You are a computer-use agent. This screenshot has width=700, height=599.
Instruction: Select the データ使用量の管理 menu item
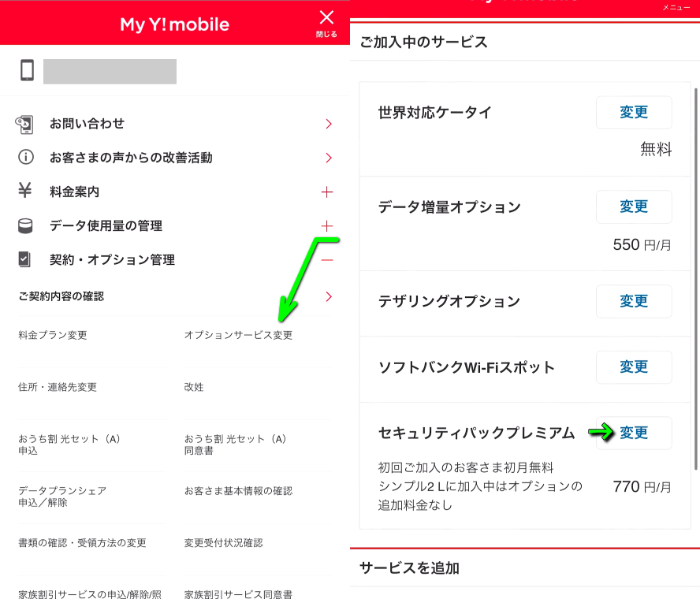click(106, 226)
